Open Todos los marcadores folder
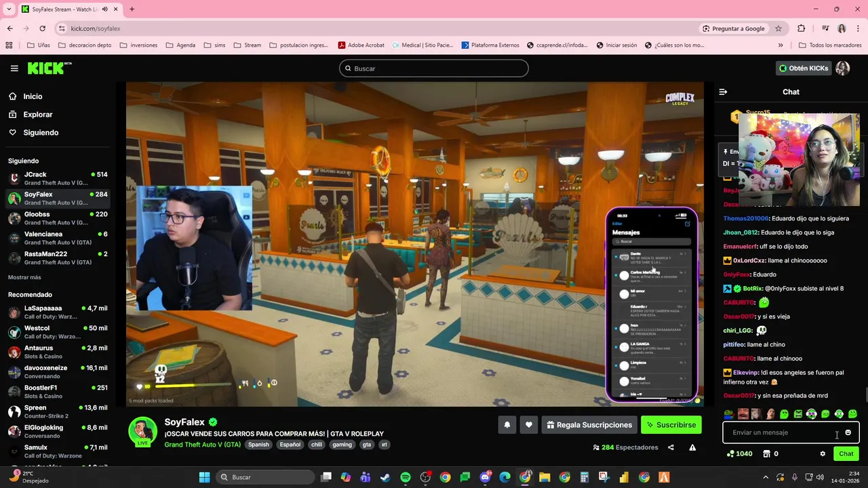Viewport: 868px width, 488px height. [829, 45]
